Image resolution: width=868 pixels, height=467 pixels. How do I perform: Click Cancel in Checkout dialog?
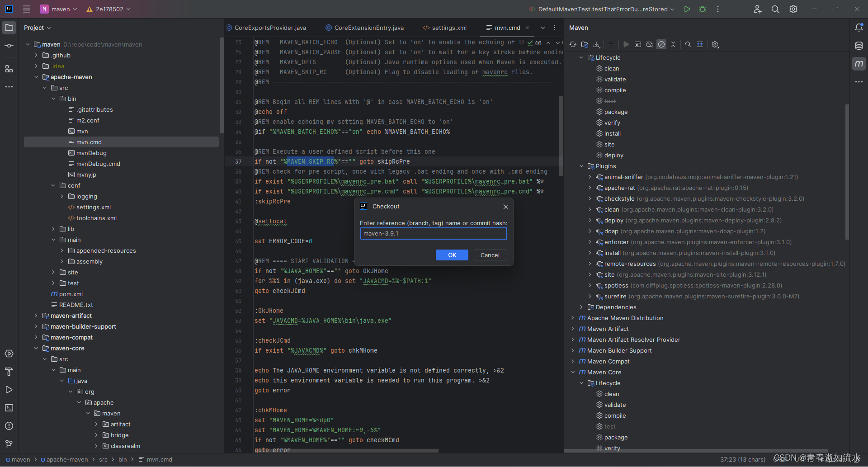click(x=490, y=255)
